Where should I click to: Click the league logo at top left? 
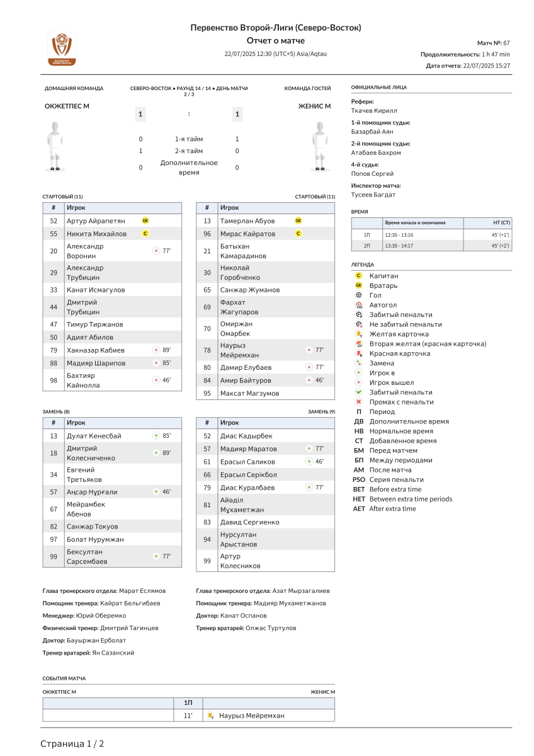point(62,49)
